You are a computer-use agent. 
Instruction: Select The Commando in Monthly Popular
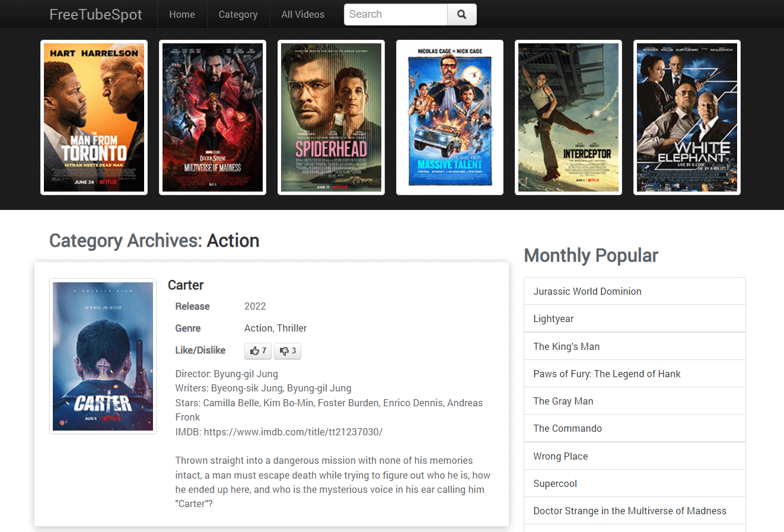635,428
